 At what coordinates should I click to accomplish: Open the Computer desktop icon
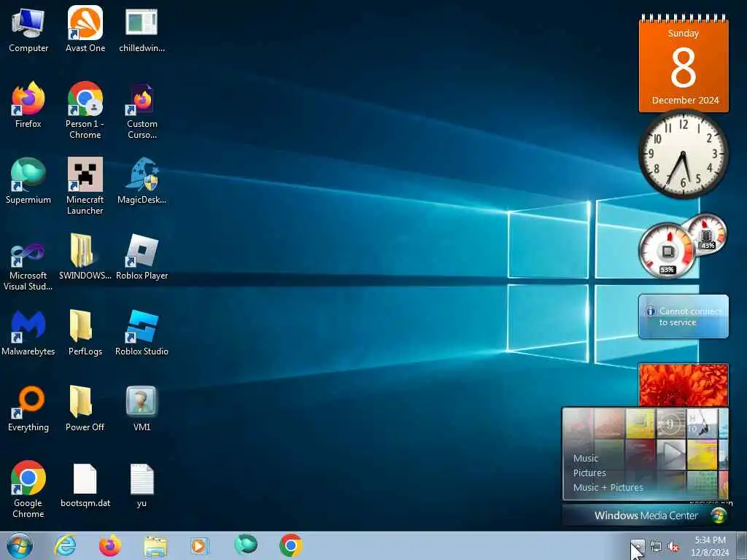[x=28, y=29]
